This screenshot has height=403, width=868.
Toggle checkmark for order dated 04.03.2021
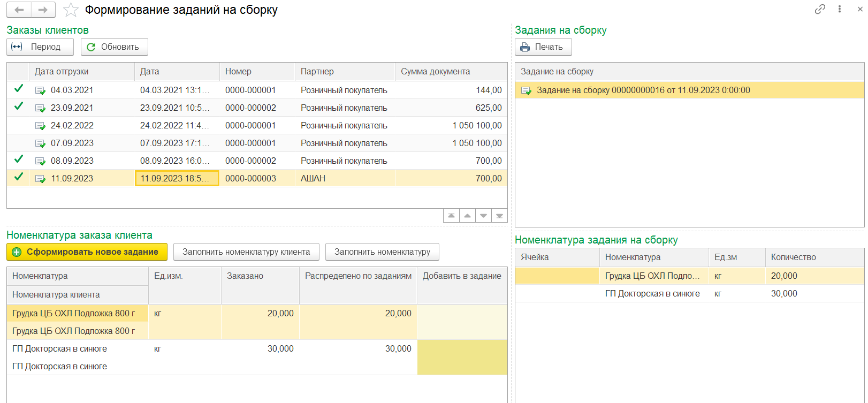point(19,89)
